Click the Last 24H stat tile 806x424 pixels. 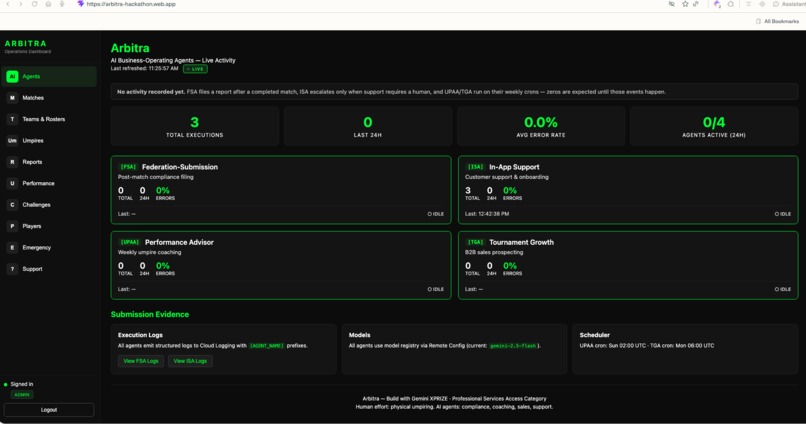pyautogui.click(x=368, y=126)
